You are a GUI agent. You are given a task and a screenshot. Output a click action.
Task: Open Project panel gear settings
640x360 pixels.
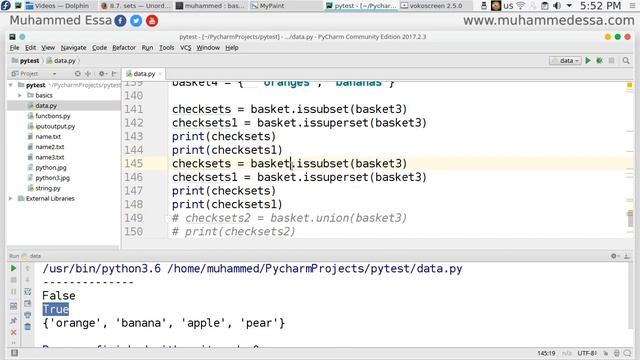(102, 74)
